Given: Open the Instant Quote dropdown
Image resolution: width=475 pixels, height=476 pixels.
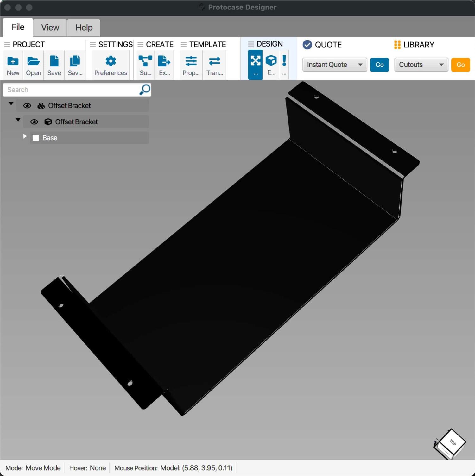Looking at the screenshot, I should (334, 65).
